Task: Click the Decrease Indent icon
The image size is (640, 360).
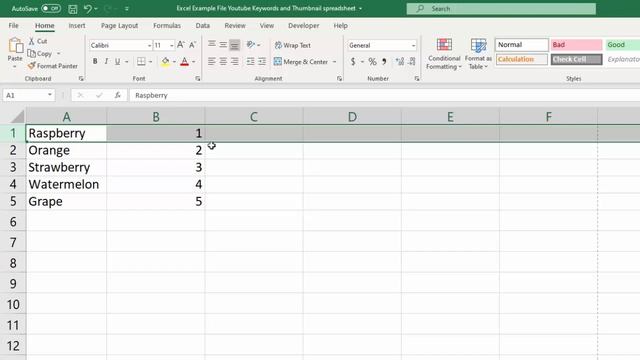Action: click(251, 62)
